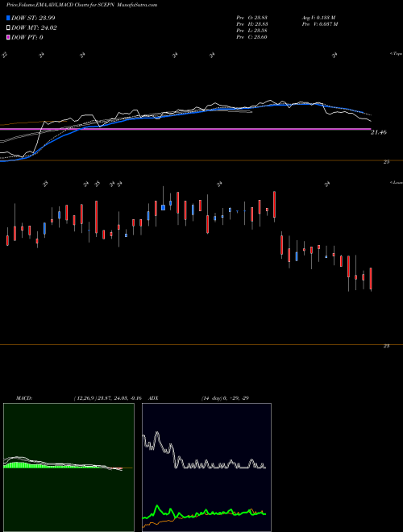The width and height of the screenshot is (403, 532).
Task: Click the ADX panel label
Action: (153, 398)
